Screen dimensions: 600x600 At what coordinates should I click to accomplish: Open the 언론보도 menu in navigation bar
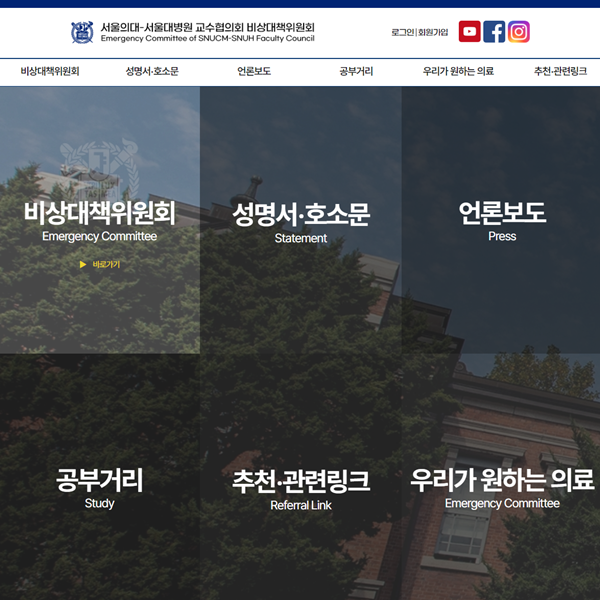click(x=254, y=71)
